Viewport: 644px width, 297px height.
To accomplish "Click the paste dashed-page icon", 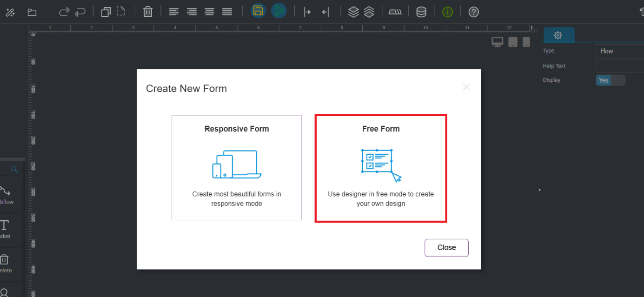I will [121, 12].
